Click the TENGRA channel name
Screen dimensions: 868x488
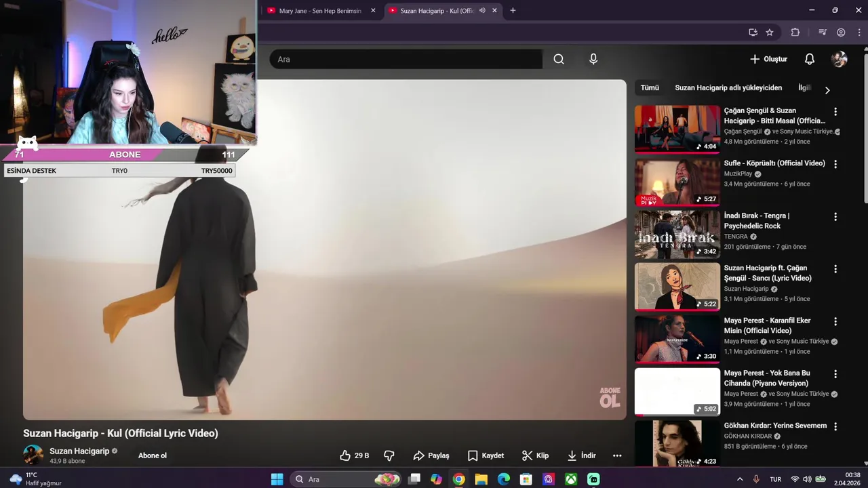[x=736, y=237]
